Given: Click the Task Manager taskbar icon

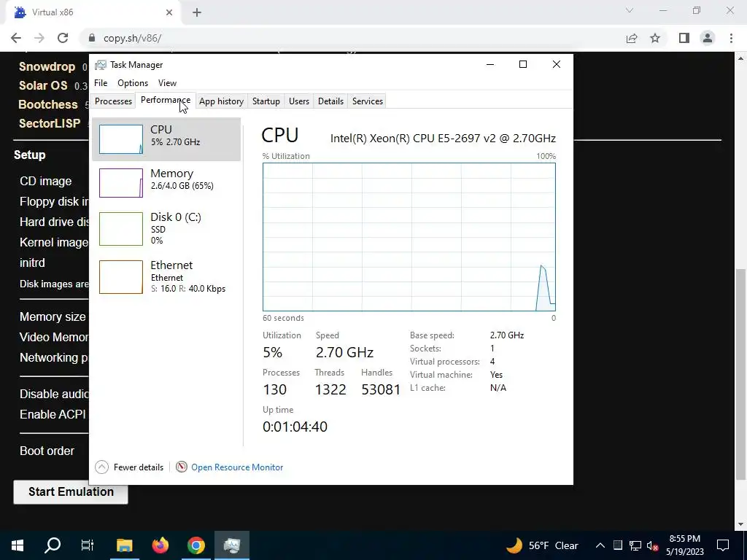Looking at the screenshot, I should tap(231, 545).
